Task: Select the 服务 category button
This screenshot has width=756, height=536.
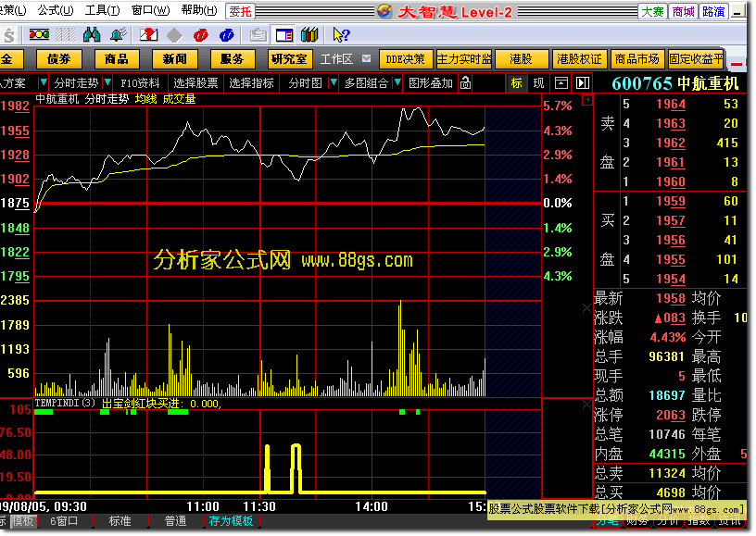Action: (x=232, y=59)
